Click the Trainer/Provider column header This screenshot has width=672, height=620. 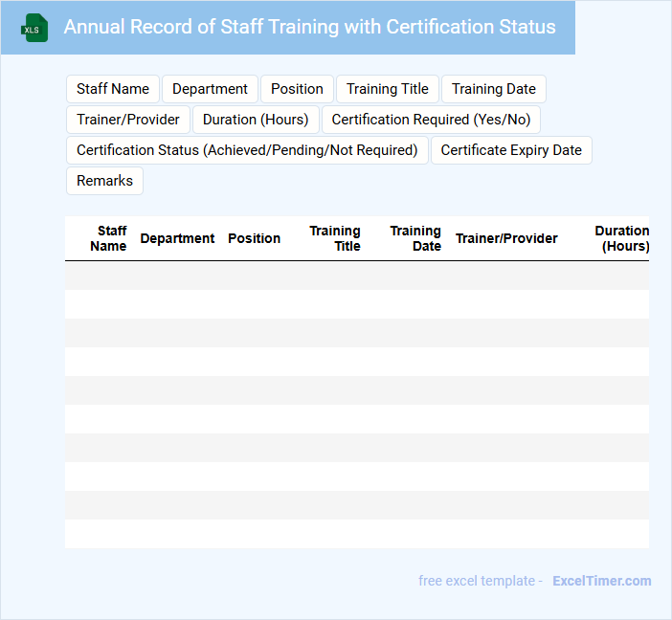(x=506, y=238)
